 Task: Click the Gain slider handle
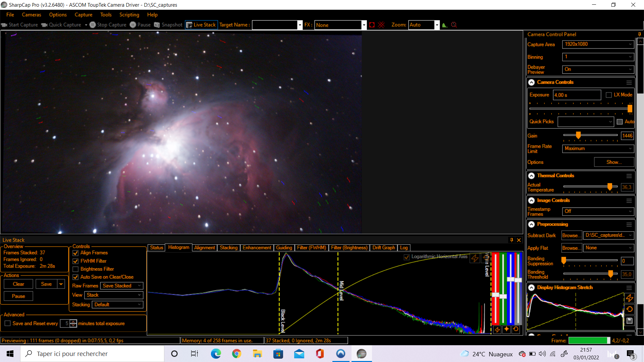[578, 135]
